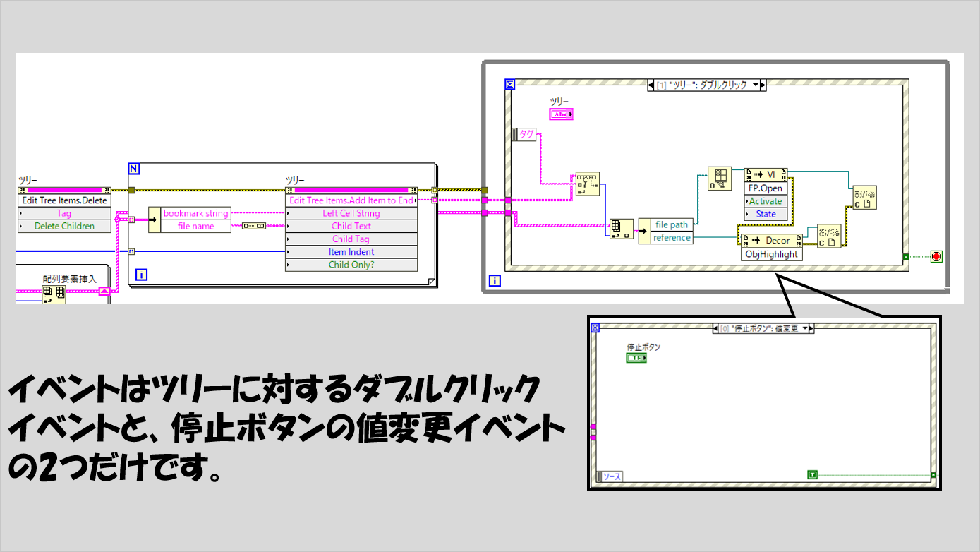Select the file name unbundle element
Image resolution: width=980 pixels, height=552 pixels.
195,227
